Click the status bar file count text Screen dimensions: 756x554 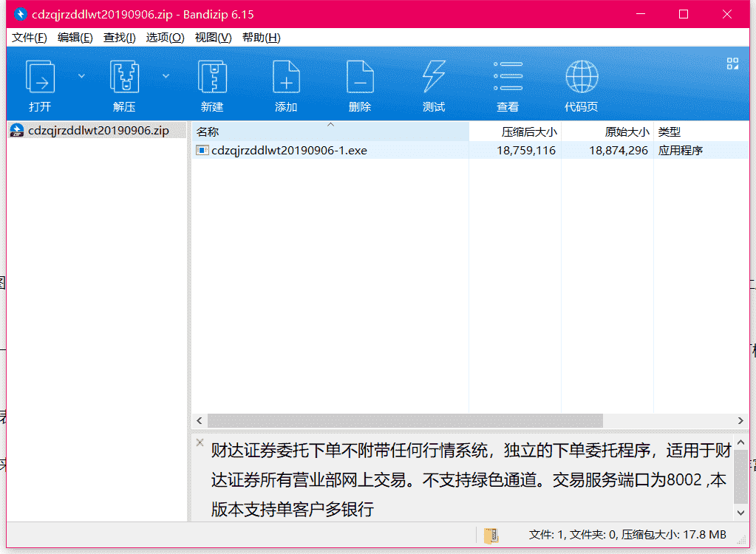point(627,535)
